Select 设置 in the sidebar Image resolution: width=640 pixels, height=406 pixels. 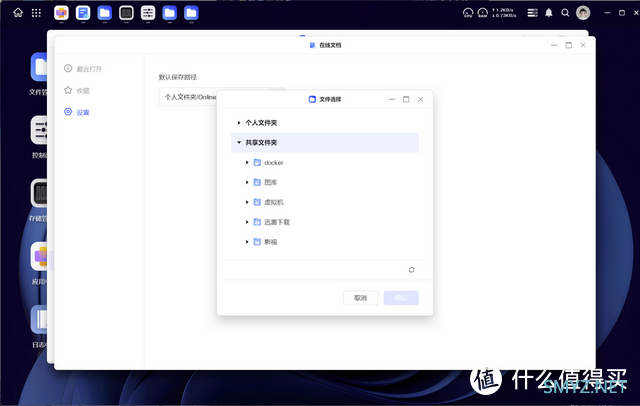tap(77, 112)
